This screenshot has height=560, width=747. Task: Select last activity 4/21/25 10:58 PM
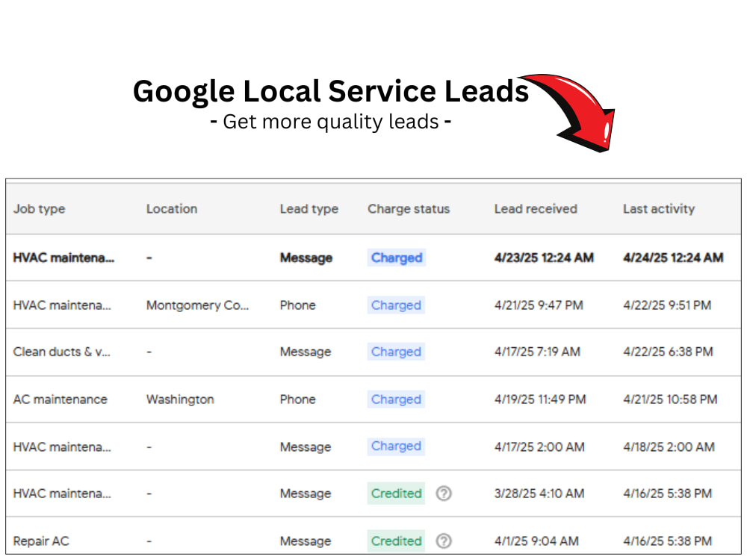(670, 399)
